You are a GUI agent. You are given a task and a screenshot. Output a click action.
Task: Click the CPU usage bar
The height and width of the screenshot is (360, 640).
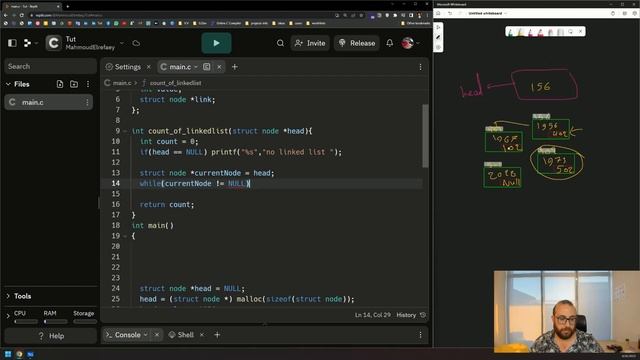point(26,322)
